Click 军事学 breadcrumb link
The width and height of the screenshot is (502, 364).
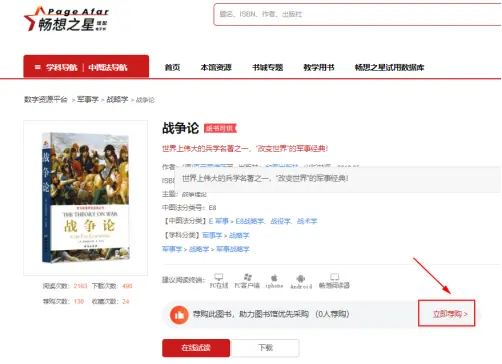(x=88, y=99)
